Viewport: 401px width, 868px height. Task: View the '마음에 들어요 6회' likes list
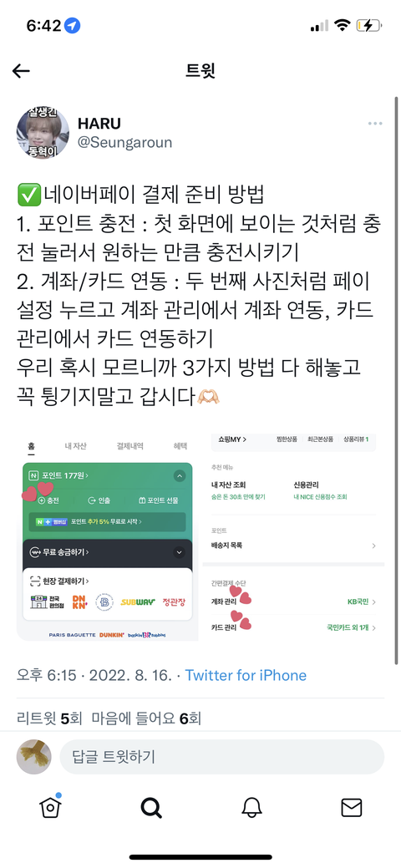(x=146, y=718)
